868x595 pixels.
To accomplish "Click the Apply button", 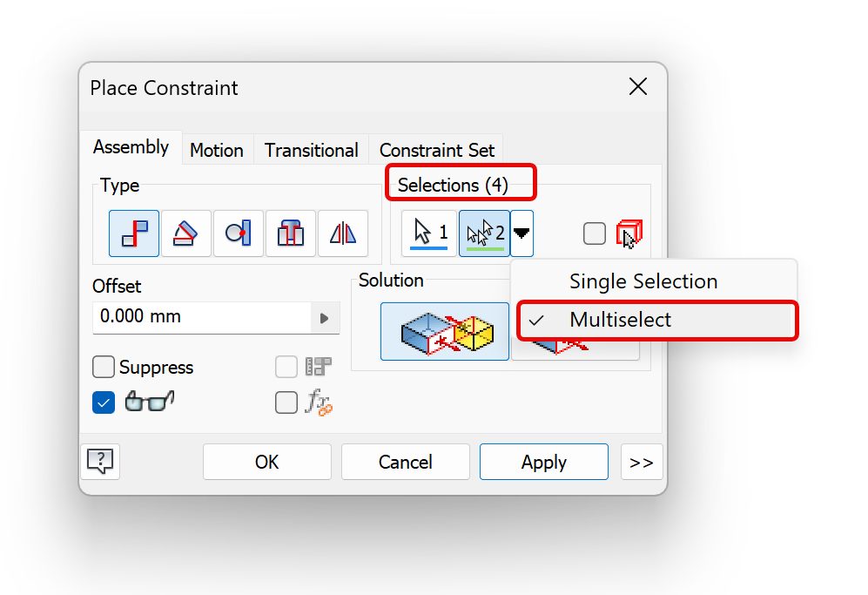I will [543, 462].
